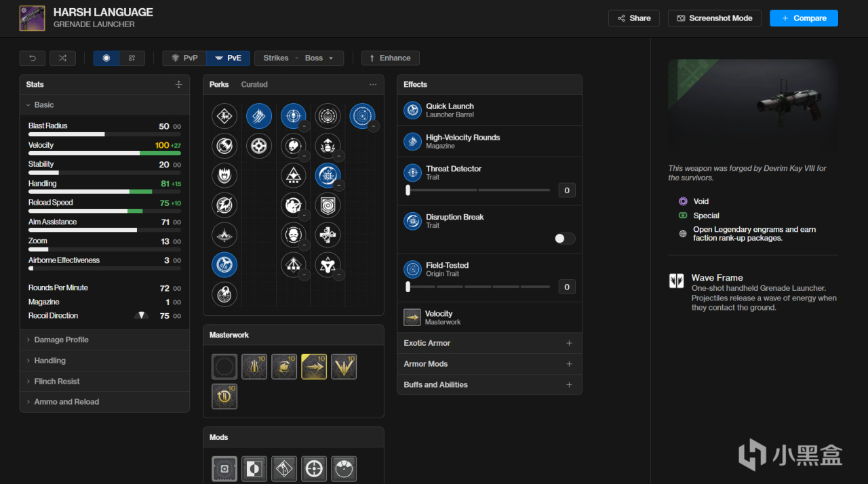868x484 pixels.
Task: Open the Strikes - Boss dropdown
Action: click(299, 58)
